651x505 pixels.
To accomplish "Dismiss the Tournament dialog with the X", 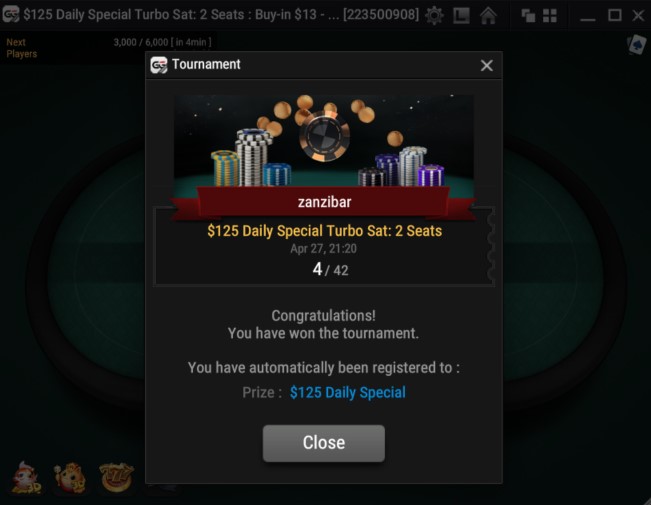I will [x=487, y=65].
